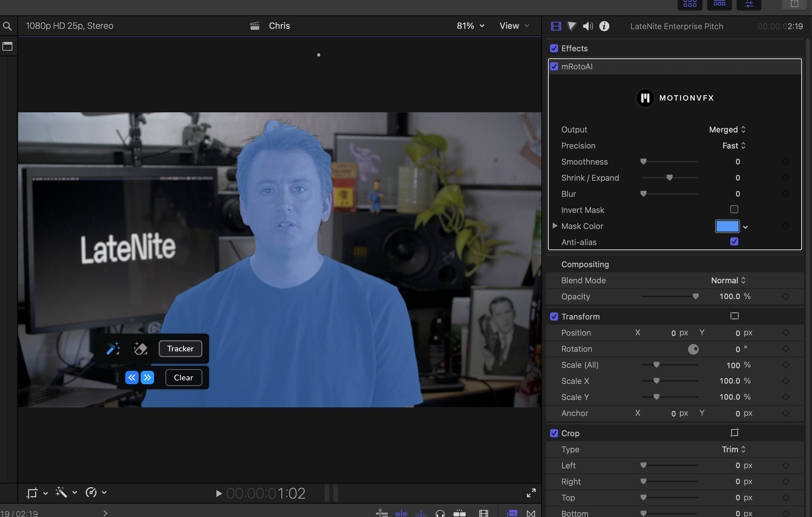Enter full screen viewer mode
The height and width of the screenshot is (517, 812).
coord(531,493)
